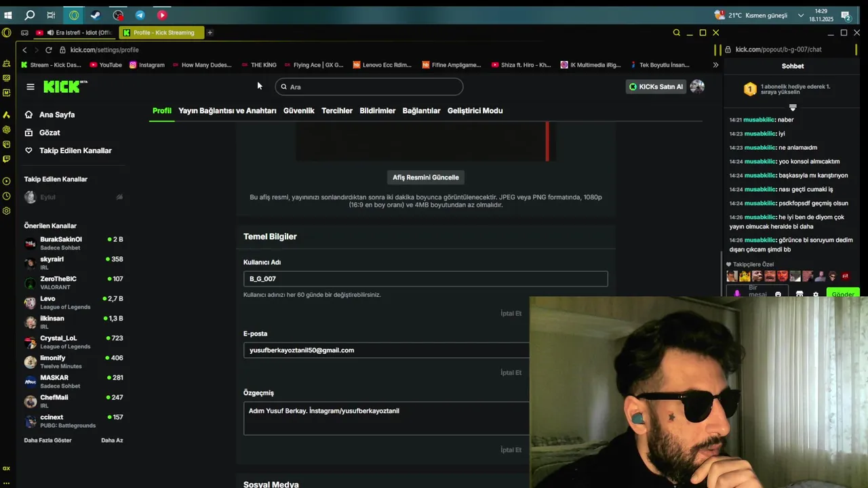Open the Opera GX tab search icon
Viewport: 868px width, 488px height.
click(x=676, y=33)
